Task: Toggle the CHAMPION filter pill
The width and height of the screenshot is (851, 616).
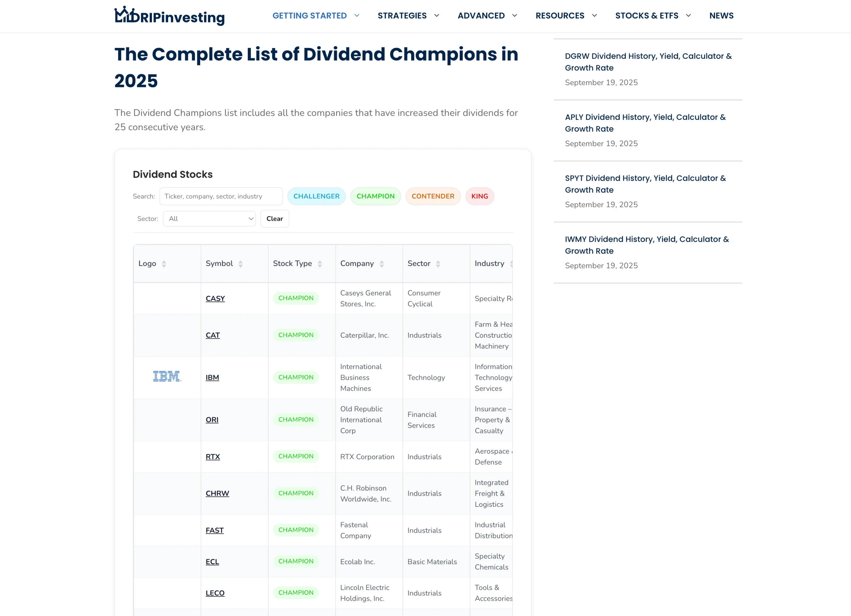Action: click(x=375, y=196)
